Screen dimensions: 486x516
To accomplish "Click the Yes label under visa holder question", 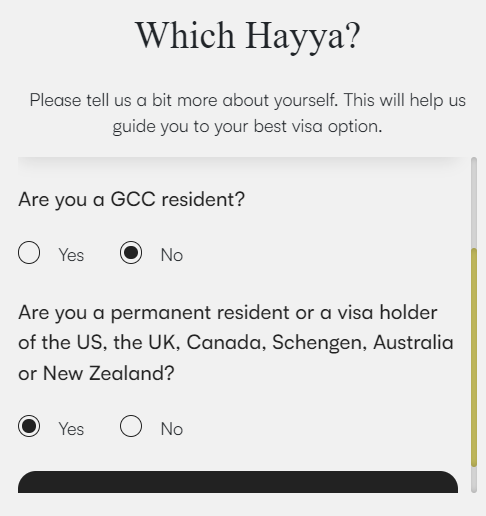I will (71, 429).
